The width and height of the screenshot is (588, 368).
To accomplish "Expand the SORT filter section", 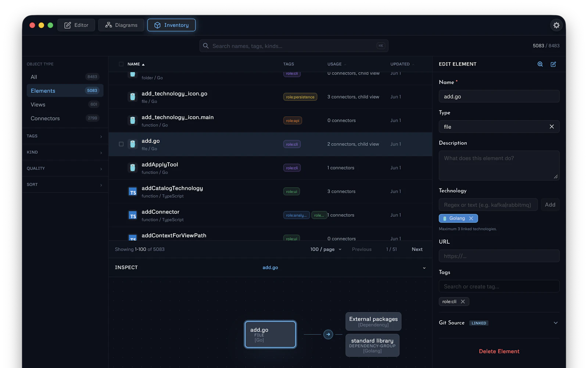I will (65, 185).
